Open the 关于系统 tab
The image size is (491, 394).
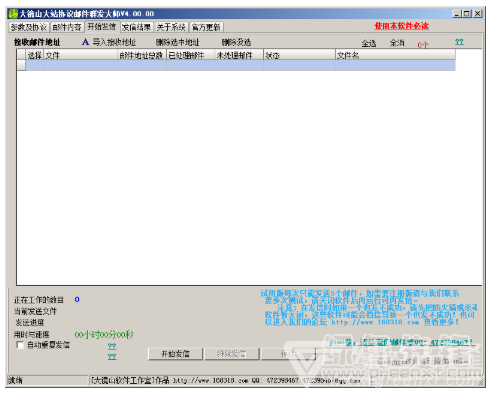171,27
